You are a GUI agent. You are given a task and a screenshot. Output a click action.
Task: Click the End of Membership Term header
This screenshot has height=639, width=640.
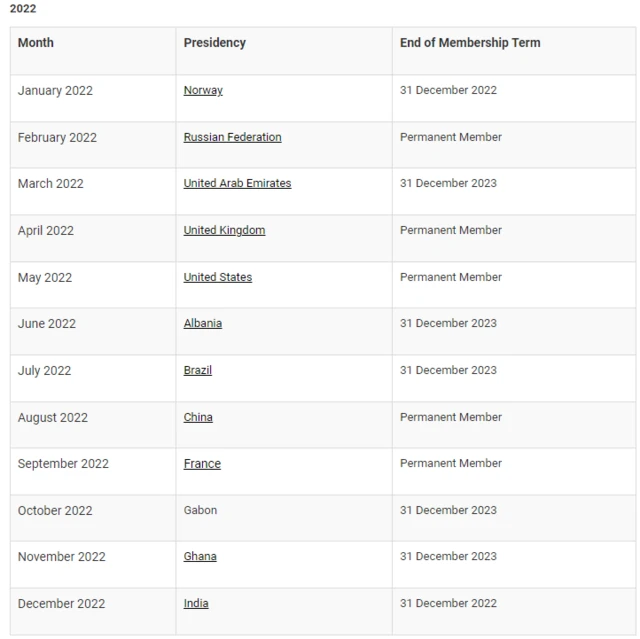[x=470, y=43]
